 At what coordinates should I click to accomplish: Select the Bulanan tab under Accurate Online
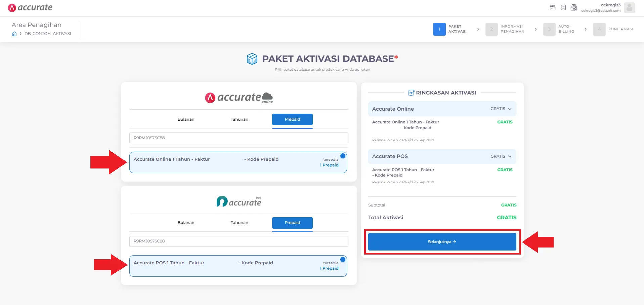[186, 119]
